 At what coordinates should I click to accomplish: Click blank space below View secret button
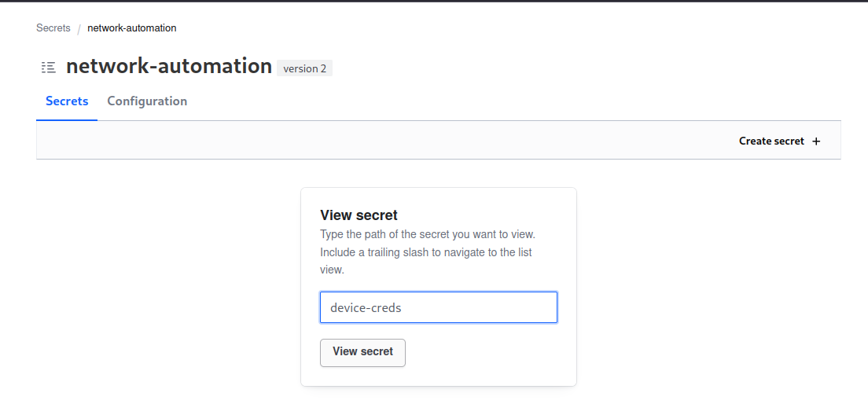[x=439, y=376]
